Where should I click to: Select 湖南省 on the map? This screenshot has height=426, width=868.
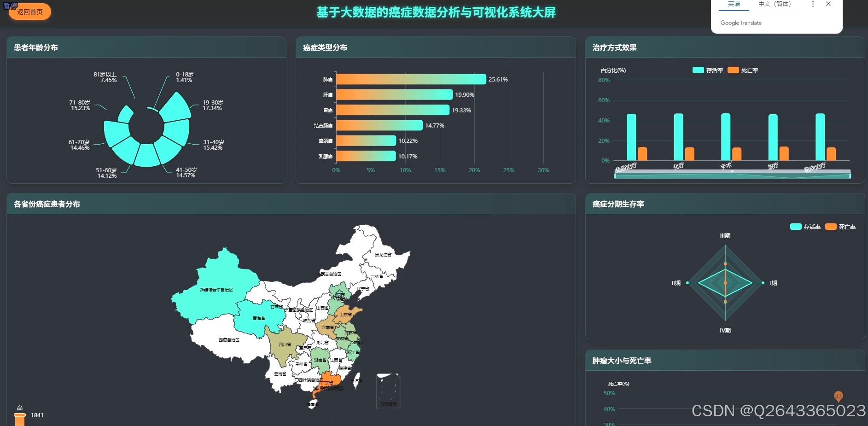320,360
